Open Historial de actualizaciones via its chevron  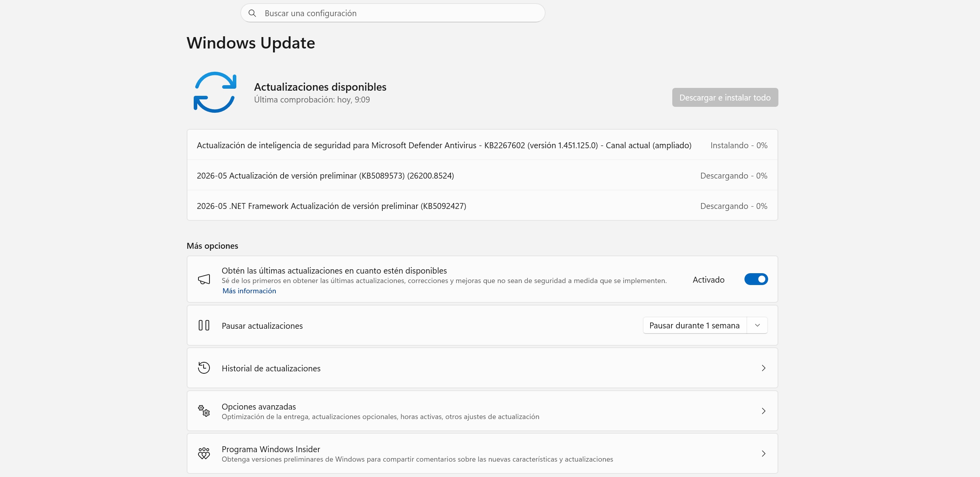coord(763,368)
